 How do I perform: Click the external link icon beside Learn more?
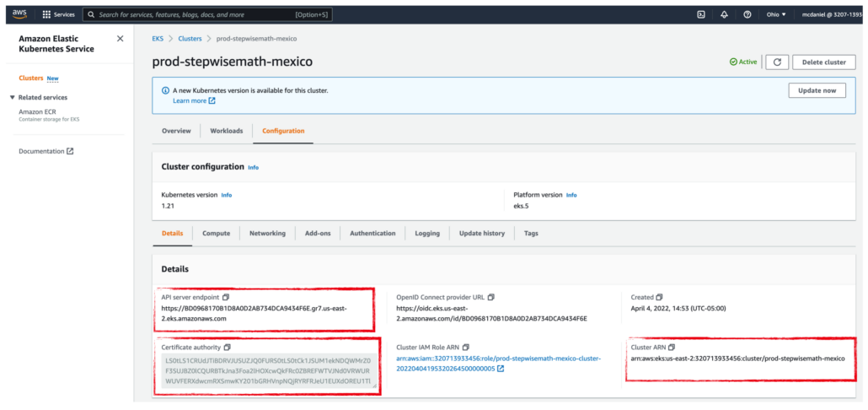coord(212,101)
